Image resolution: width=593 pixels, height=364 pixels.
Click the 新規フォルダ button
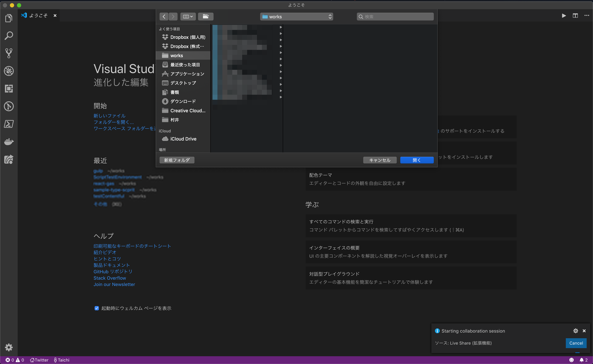pos(177,160)
